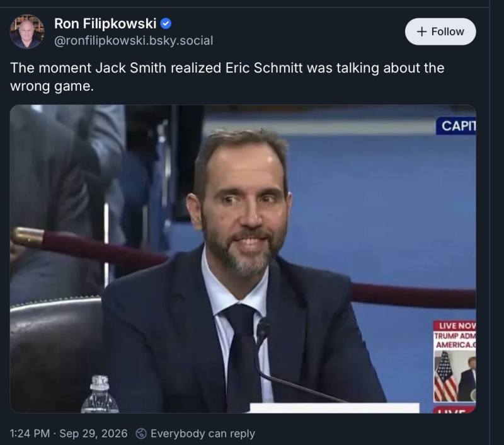Click the post text about the wrong game
The image size is (504, 445).
(227, 77)
